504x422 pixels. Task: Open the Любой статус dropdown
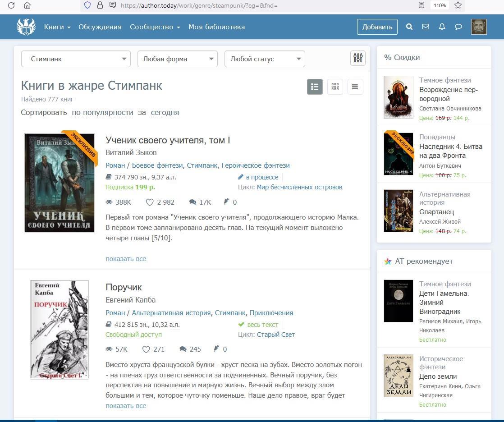point(265,59)
